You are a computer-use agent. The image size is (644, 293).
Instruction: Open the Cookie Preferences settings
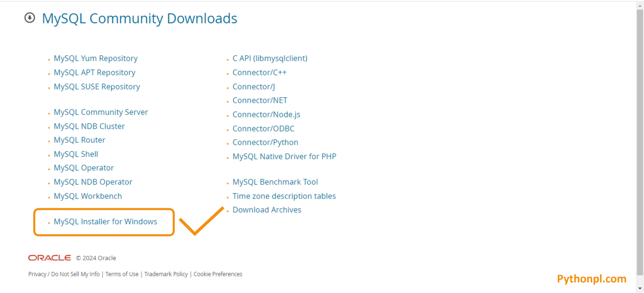(x=218, y=274)
